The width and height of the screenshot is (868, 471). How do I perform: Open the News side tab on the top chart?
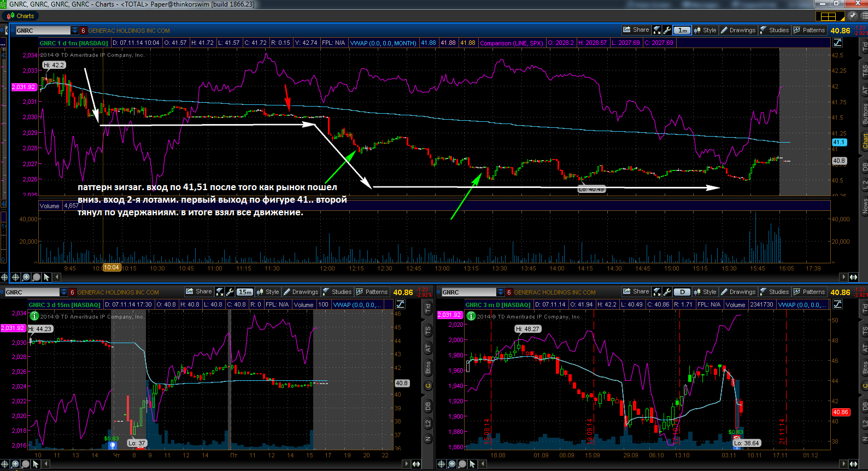pos(865,206)
